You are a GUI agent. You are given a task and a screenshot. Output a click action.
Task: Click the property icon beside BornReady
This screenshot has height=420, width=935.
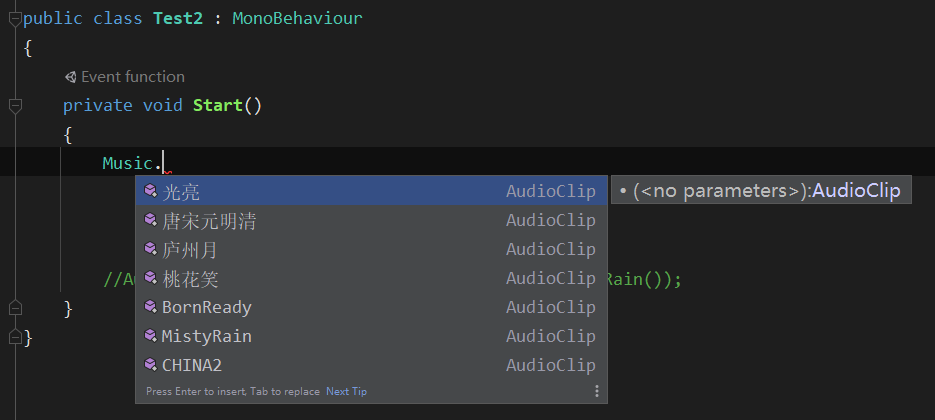(150, 307)
